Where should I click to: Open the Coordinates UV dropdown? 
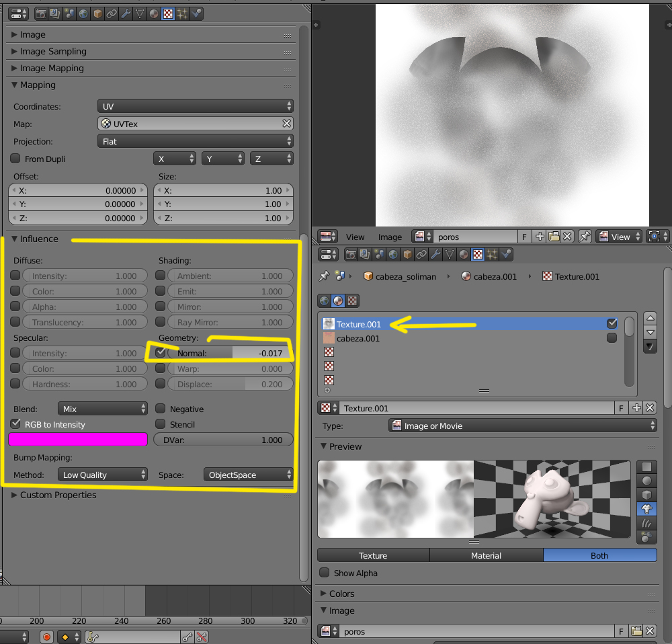coord(195,106)
